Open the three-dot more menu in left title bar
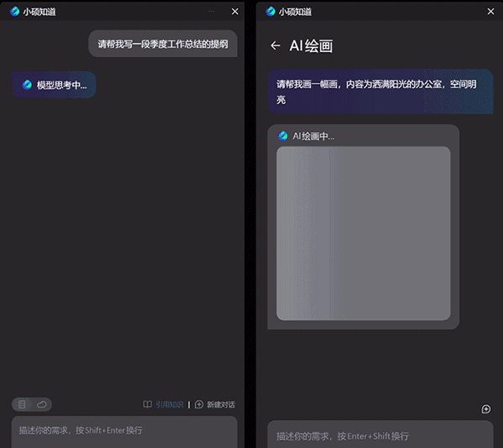The width and height of the screenshot is (503, 448). 211,12
